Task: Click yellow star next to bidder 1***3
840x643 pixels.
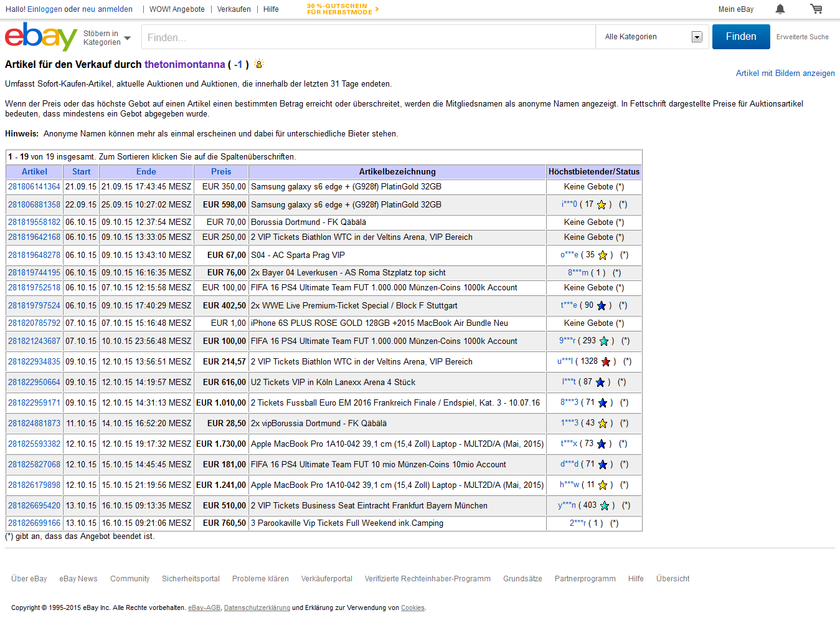Action: (x=603, y=424)
